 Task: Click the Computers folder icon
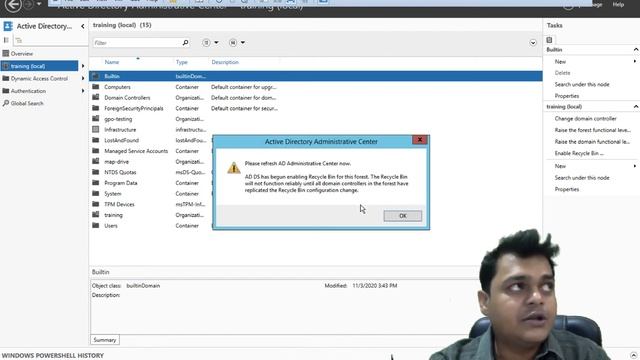coord(96,87)
